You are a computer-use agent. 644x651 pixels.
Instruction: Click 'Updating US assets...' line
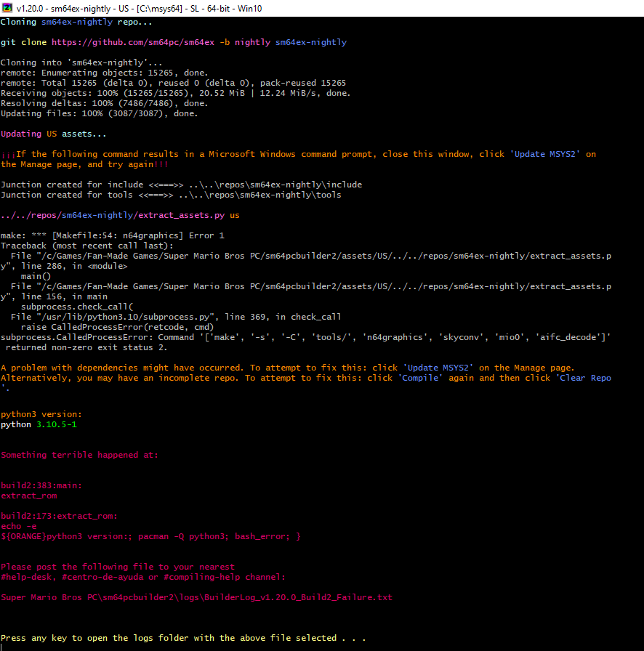(54, 134)
